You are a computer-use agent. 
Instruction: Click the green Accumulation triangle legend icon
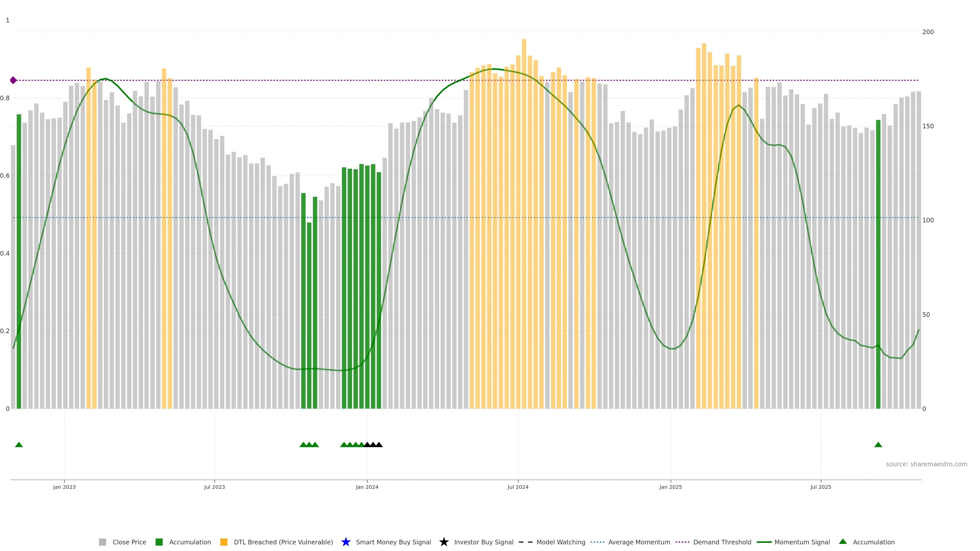(x=843, y=542)
